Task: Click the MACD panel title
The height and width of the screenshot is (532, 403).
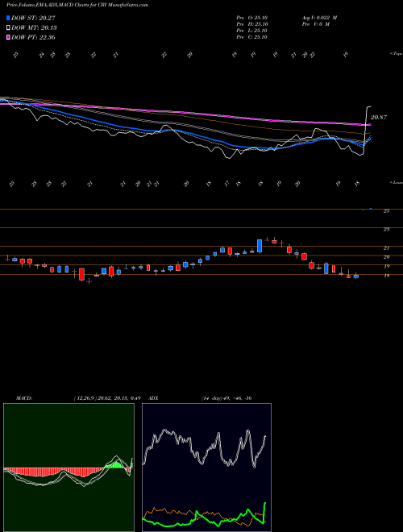Action: (24, 398)
